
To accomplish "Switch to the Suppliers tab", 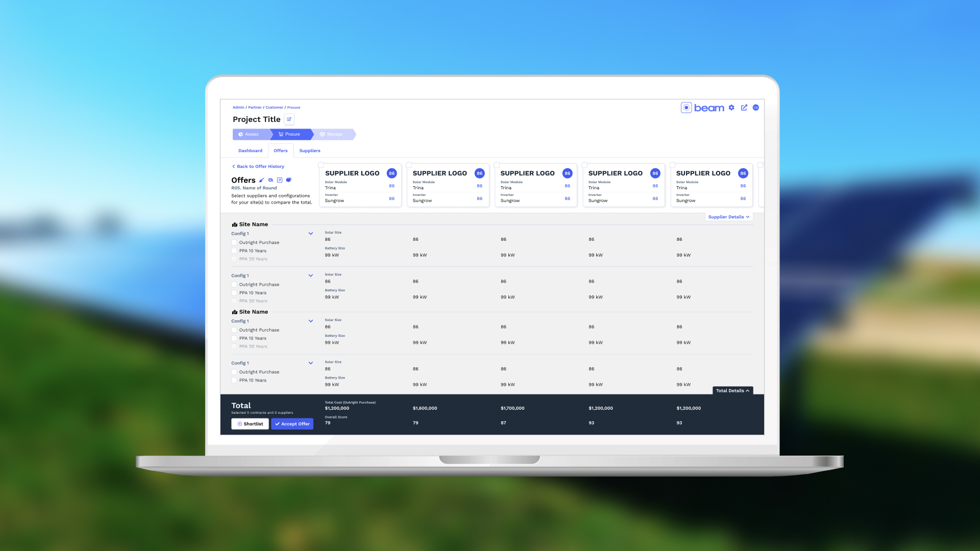I will (309, 151).
